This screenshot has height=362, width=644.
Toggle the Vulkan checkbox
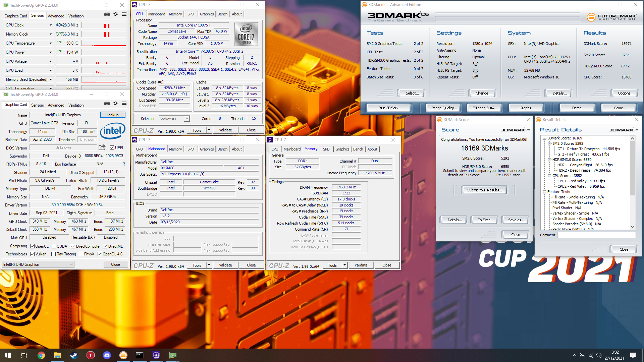[x=33, y=254]
